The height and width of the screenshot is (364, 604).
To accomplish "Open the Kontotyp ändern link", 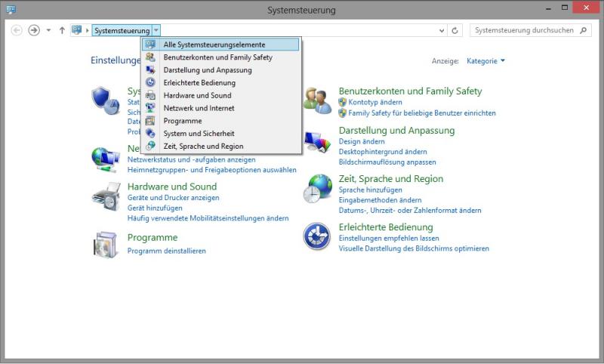I will [x=375, y=102].
